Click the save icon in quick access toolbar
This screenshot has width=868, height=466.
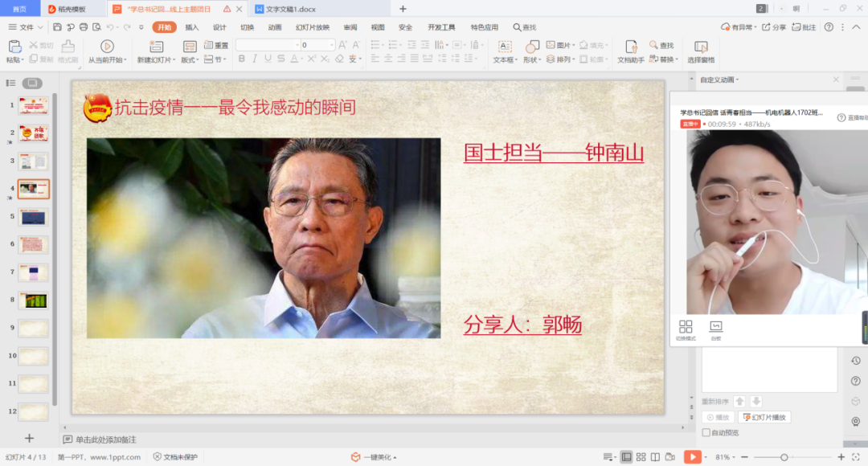click(x=56, y=27)
